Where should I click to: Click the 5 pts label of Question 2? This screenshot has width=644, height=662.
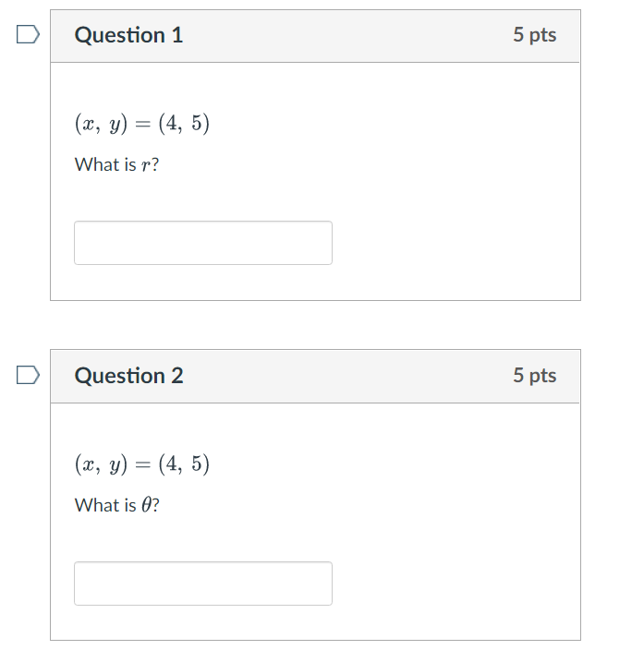coord(535,376)
